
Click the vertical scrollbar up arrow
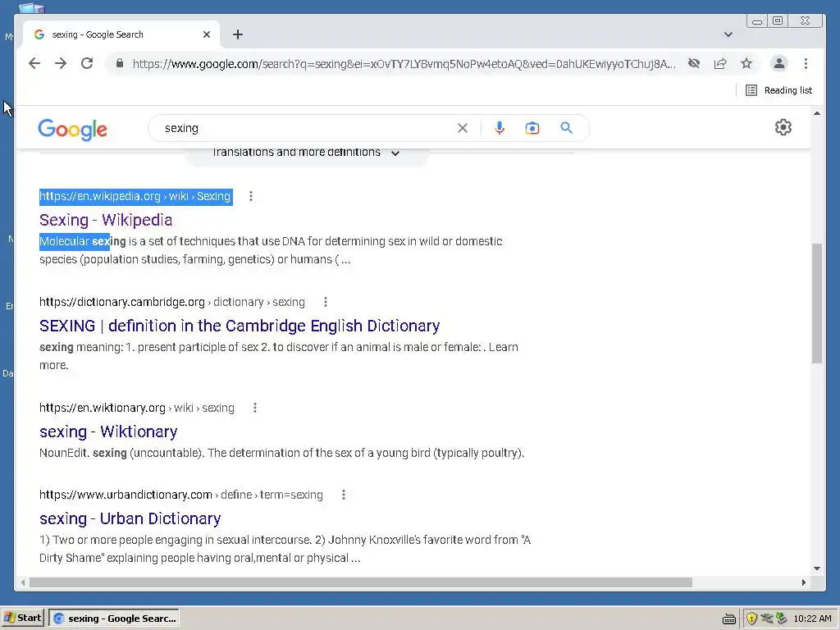pos(816,113)
